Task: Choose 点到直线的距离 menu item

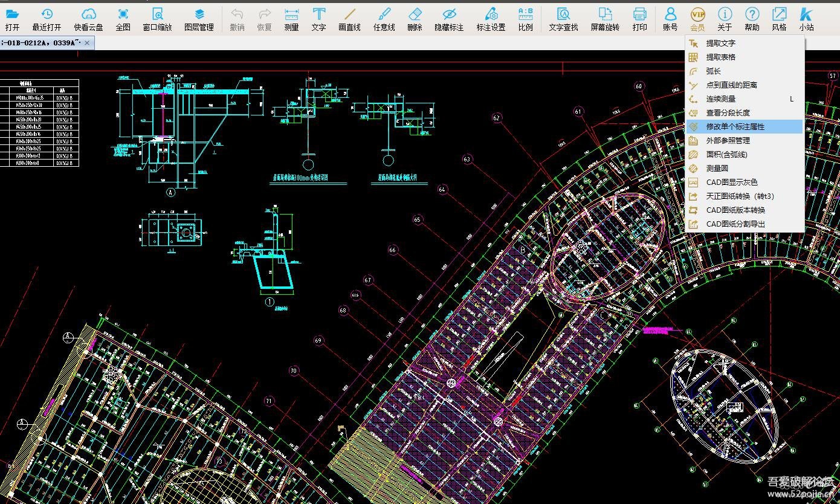Action: pos(745,85)
